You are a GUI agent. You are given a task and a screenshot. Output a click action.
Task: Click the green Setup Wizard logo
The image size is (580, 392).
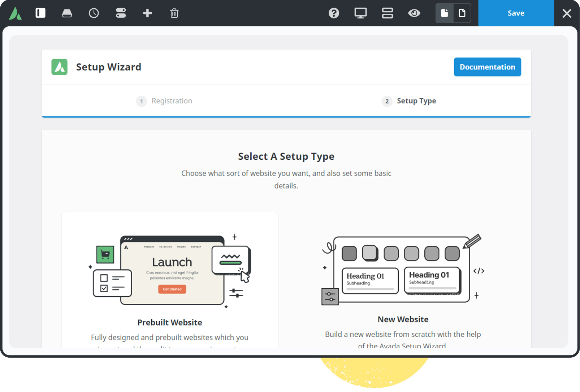(60, 67)
